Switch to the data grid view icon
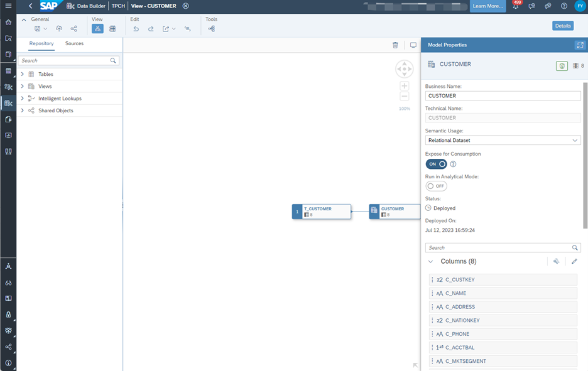The height and width of the screenshot is (371, 588). 112,29
